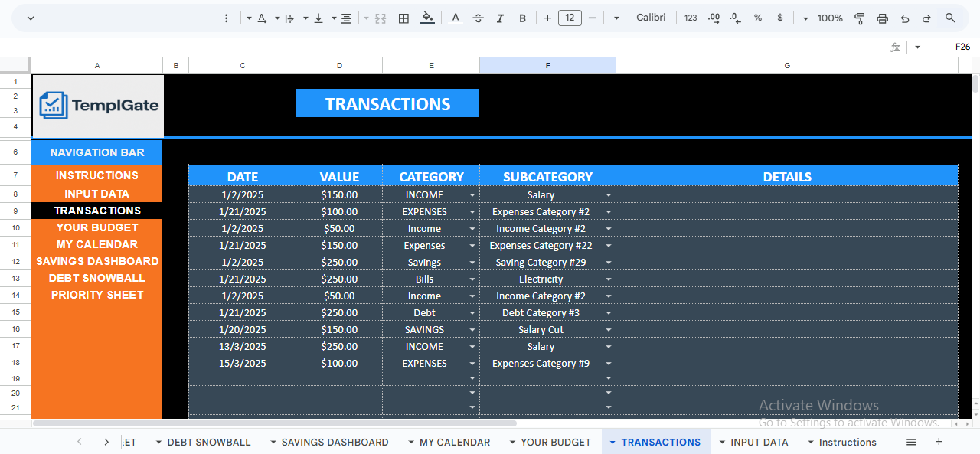Click the TemplGate logo image
This screenshot has width=980, height=454.
click(x=98, y=106)
